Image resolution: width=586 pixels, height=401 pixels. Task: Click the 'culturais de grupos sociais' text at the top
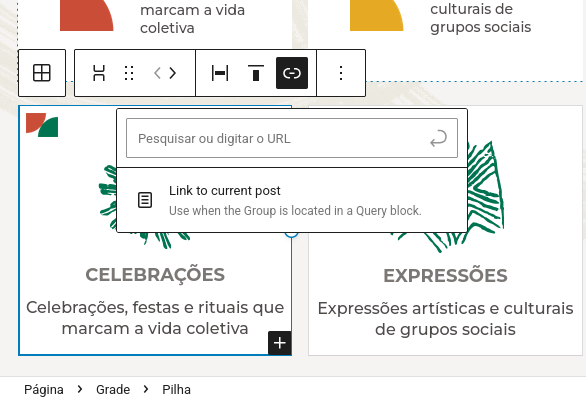tap(481, 18)
